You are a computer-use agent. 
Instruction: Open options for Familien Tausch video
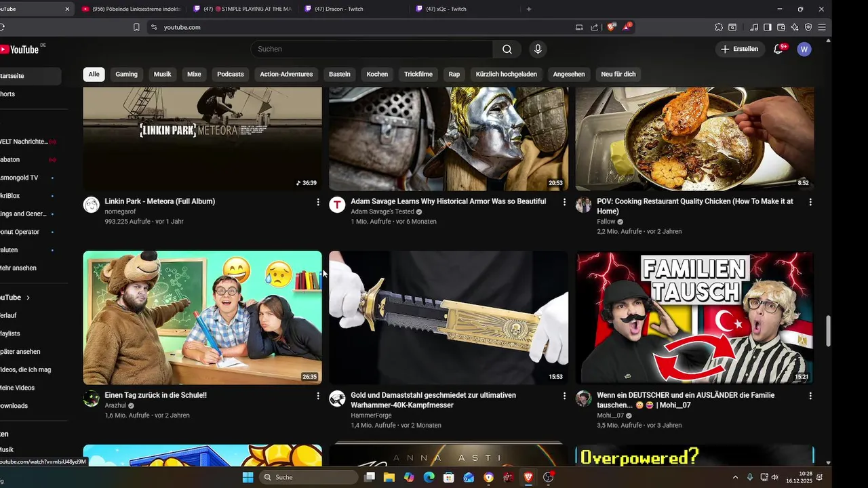(x=810, y=396)
